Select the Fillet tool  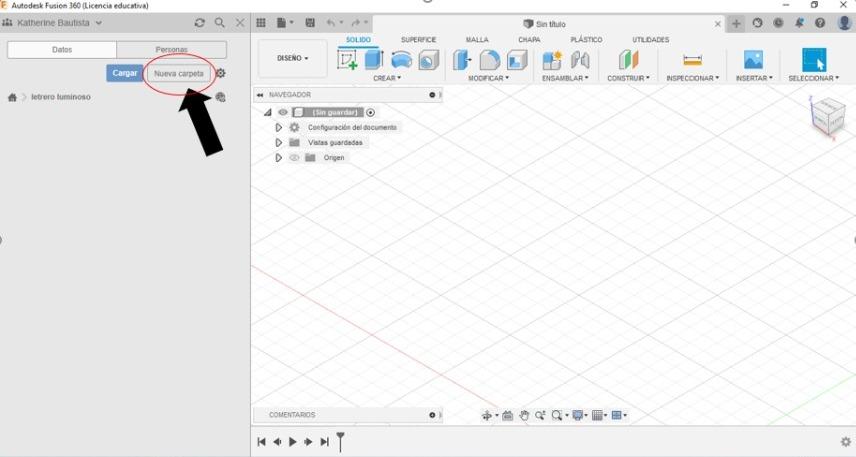(489, 60)
